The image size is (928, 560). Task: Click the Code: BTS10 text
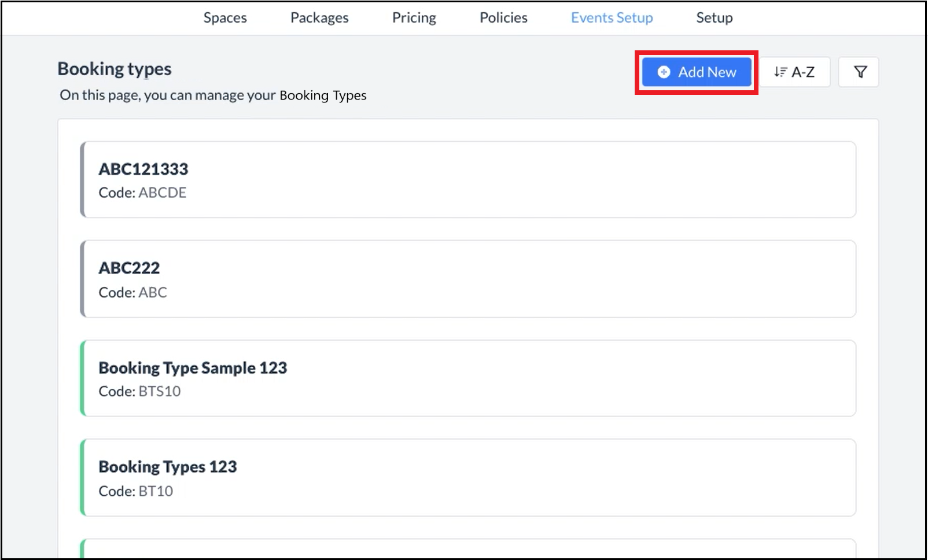point(139,392)
